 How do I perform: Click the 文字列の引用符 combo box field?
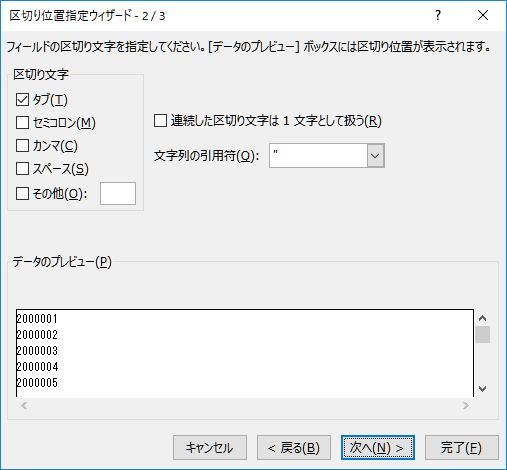[327, 156]
